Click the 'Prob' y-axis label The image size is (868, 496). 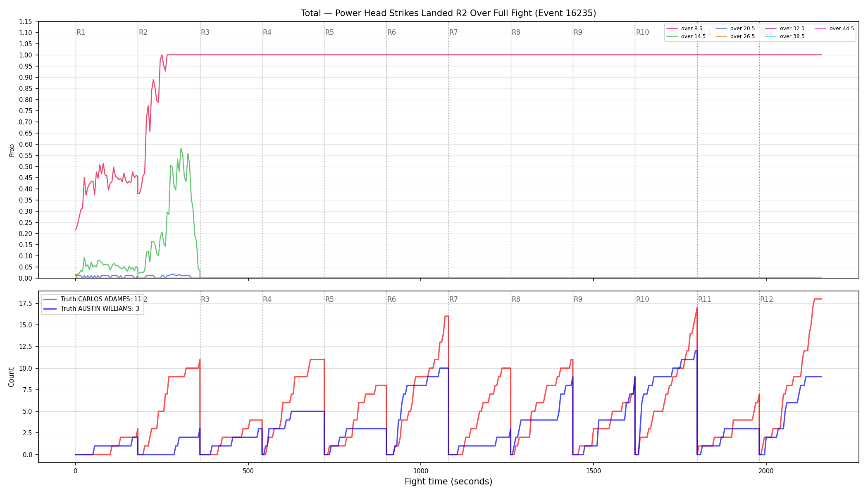pyautogui.click(x=12, y=150)
